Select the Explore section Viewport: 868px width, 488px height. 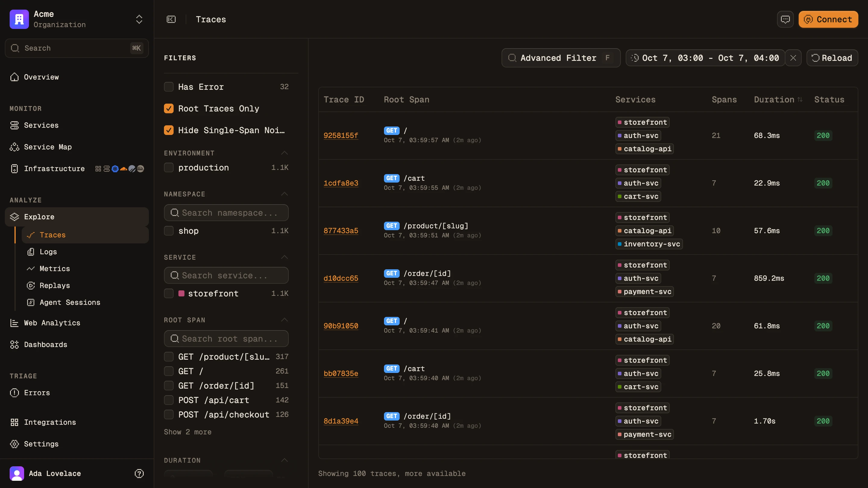(x=77, y=217)
